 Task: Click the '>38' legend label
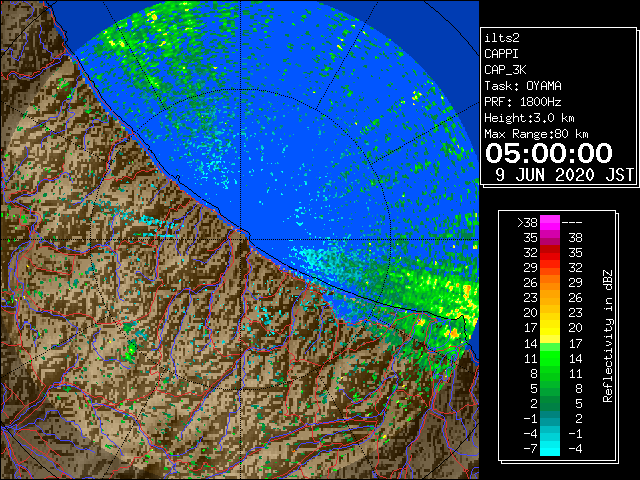point(527,223)
